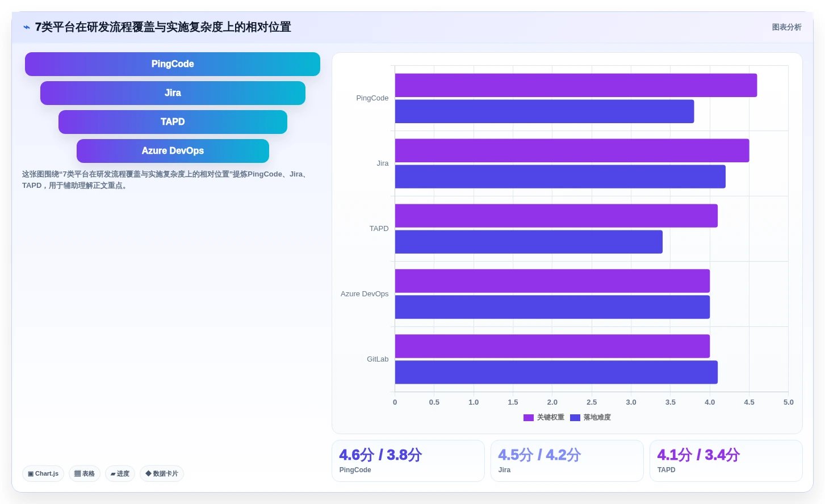The image size is (825, 504).
Task: Select the Jira funnel bar
Action: (x=173, y=93)
